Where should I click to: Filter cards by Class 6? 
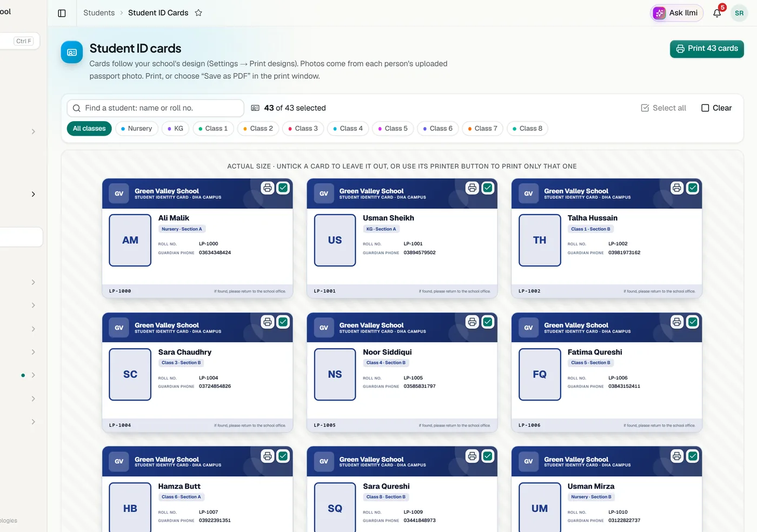click(437, 129)
